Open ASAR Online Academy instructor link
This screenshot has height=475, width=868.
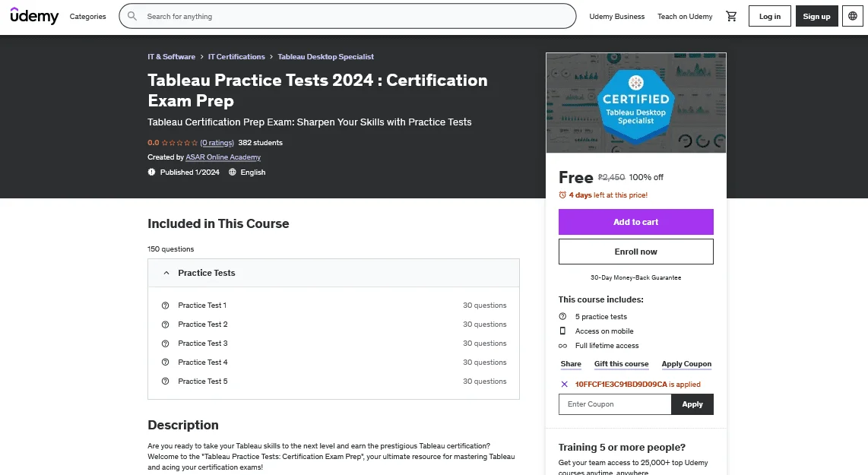[x=223, y=157]
